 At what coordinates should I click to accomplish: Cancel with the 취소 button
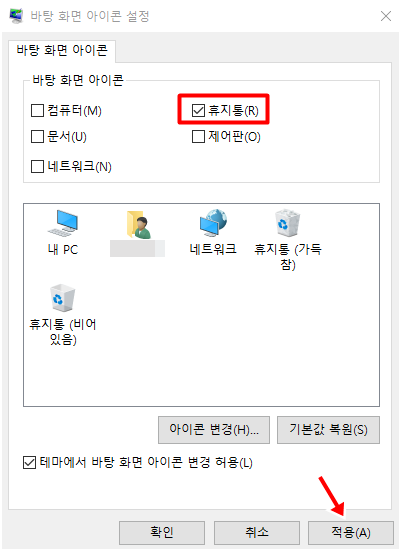click(x=257, y=532)
